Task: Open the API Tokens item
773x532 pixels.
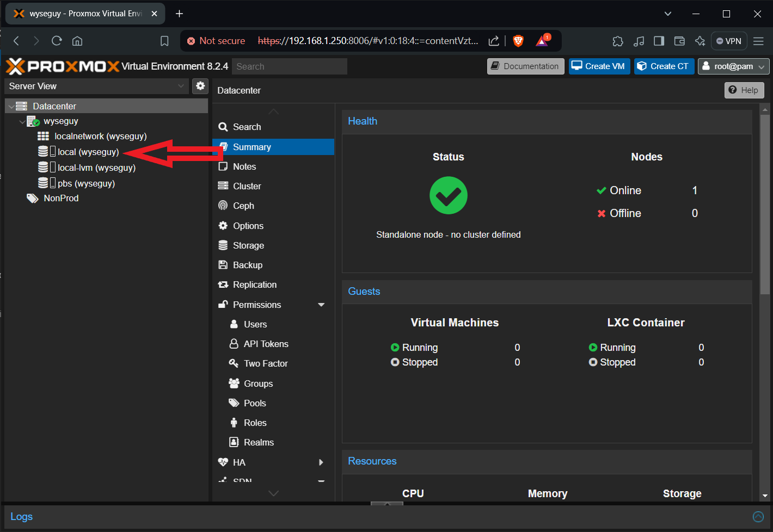Action: pyautogui.click(x=273, y=344)
